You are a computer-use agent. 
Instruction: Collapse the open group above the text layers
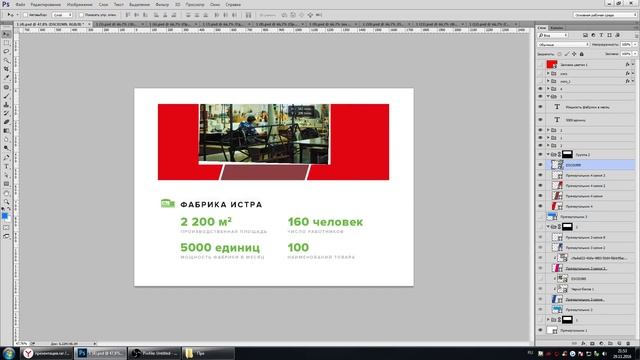click(548, 96)
